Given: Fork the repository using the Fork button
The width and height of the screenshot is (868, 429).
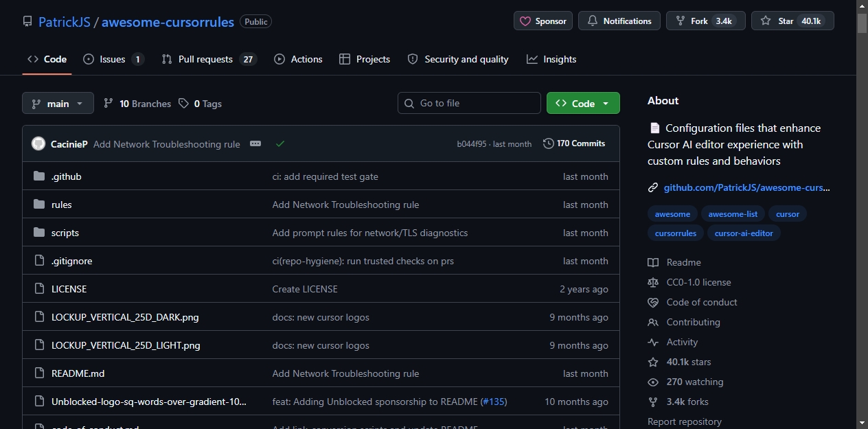Looking at the screenshot, I should point(705,21).
